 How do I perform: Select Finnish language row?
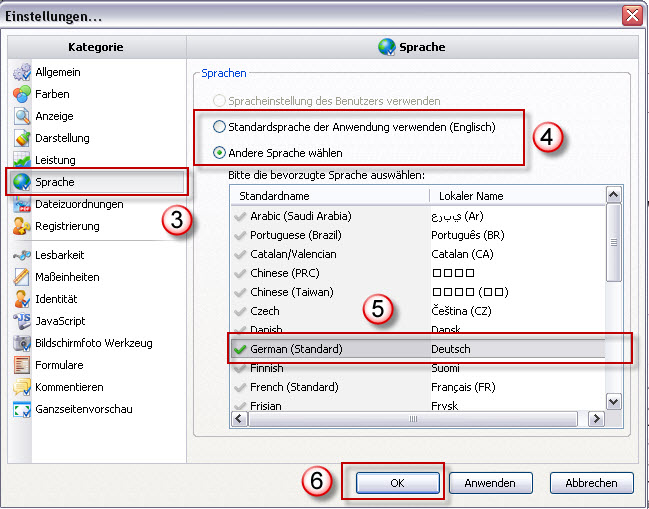point(418,368)
